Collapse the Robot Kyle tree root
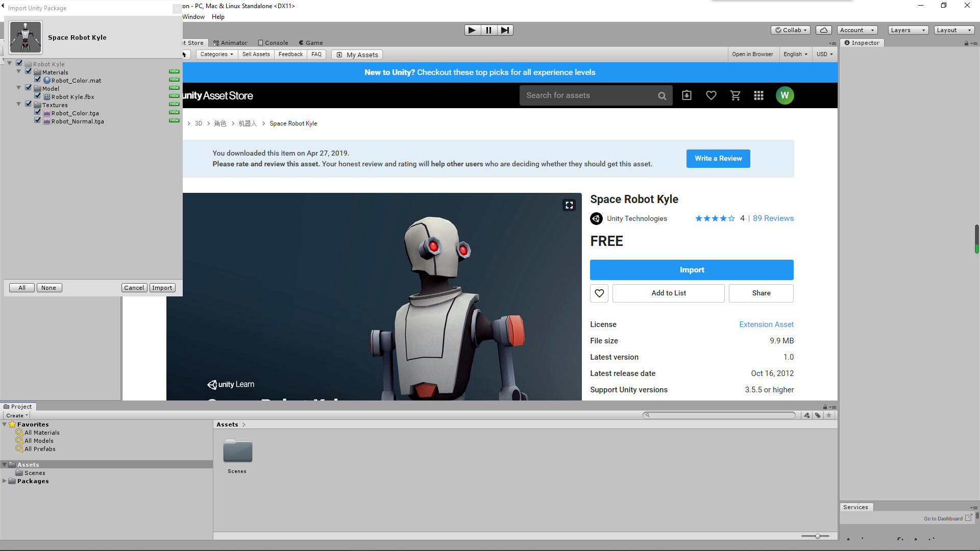 10,63
